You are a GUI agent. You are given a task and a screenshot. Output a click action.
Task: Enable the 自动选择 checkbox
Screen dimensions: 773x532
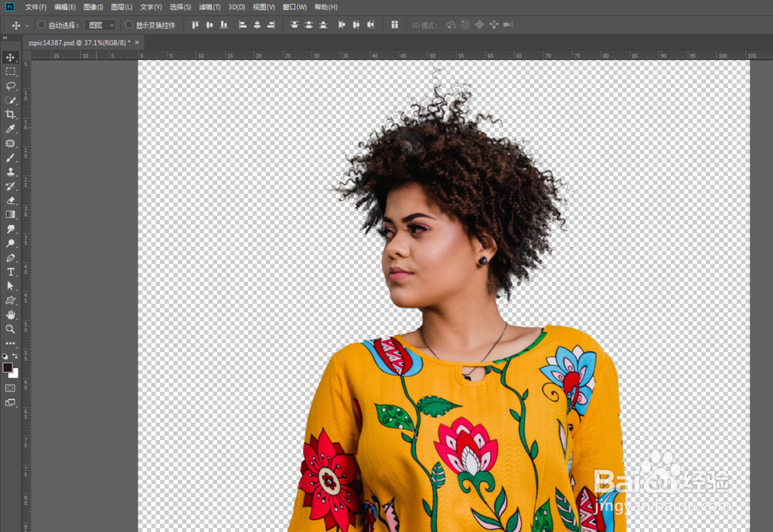42,25
